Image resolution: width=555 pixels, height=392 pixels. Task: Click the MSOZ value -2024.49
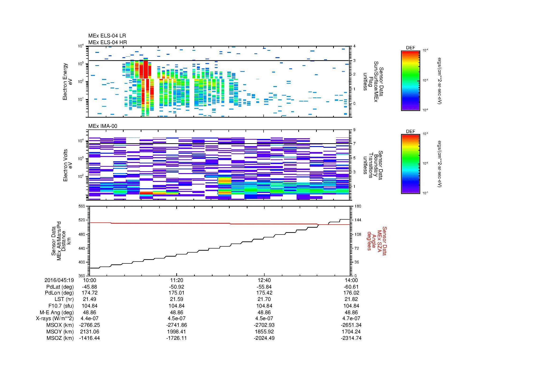click(x=264, y=338)
